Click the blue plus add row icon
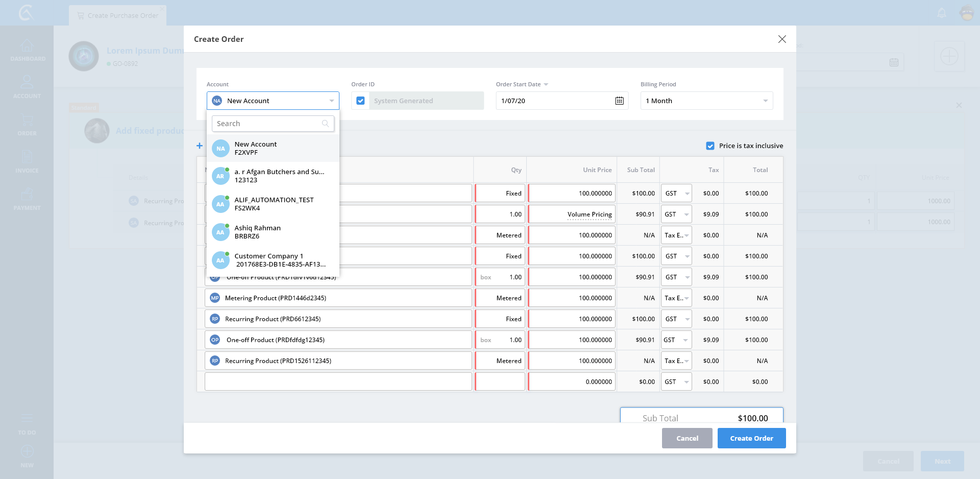 200,146
